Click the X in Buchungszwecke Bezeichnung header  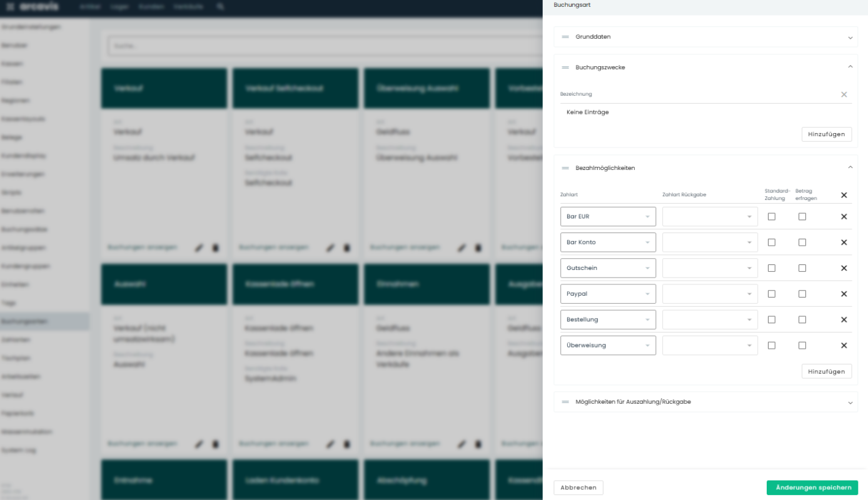click(844, 94)
